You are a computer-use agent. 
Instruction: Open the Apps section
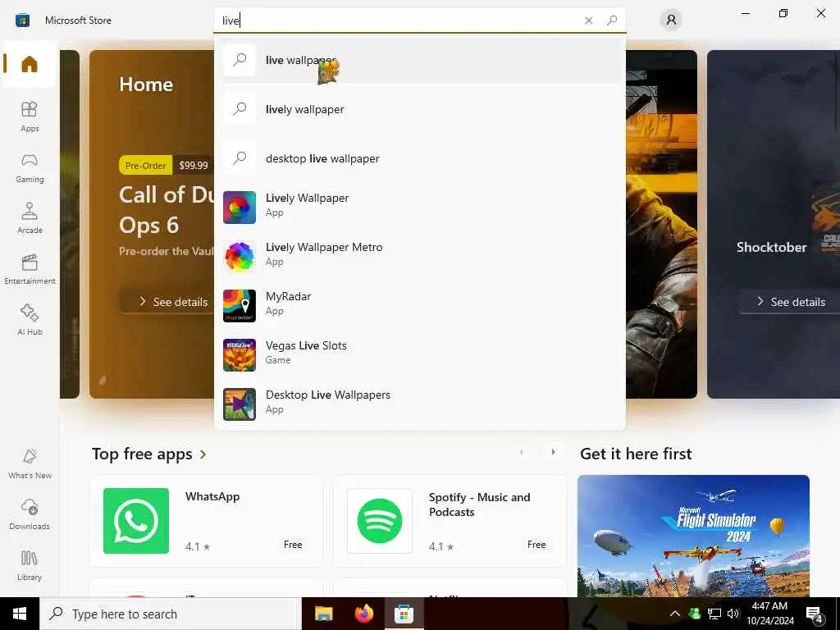pos(30,116)
